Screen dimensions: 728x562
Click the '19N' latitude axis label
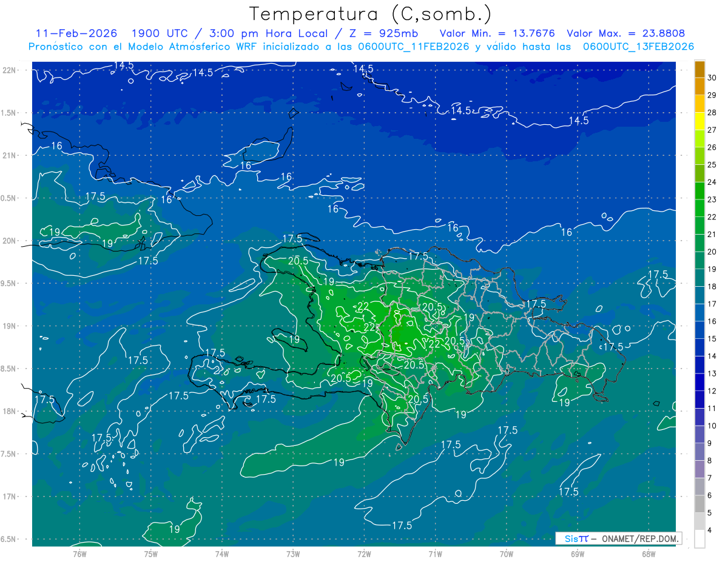pyautogui.click(x=9, y=326)
